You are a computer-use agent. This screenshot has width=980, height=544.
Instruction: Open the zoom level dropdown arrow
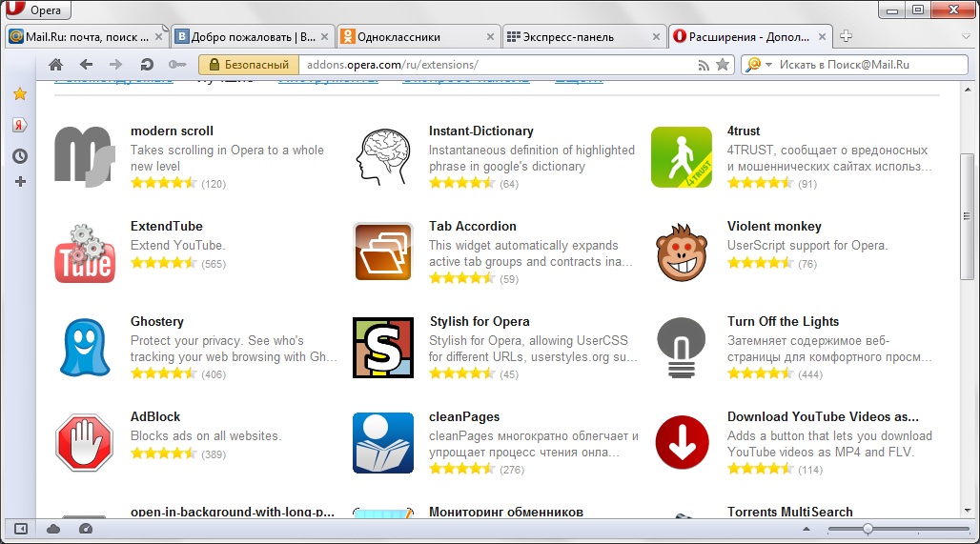pyautogui.click(x=806, y=529)
